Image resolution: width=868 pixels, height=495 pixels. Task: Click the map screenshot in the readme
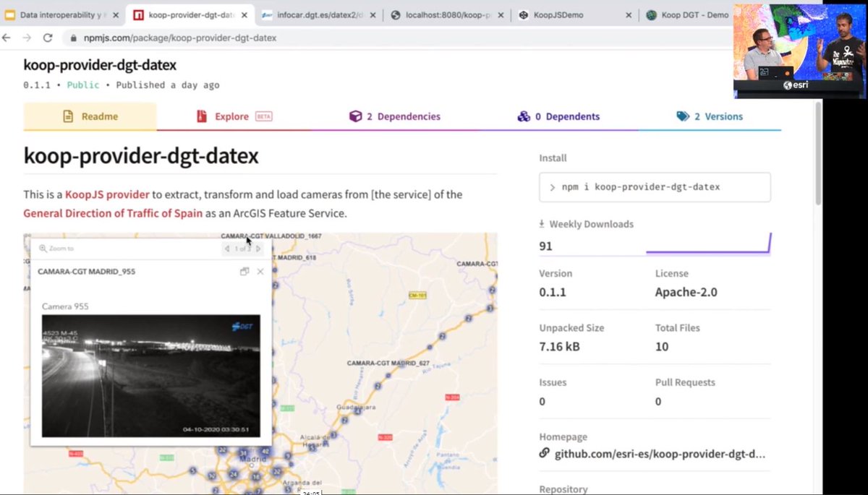point(260,363)
